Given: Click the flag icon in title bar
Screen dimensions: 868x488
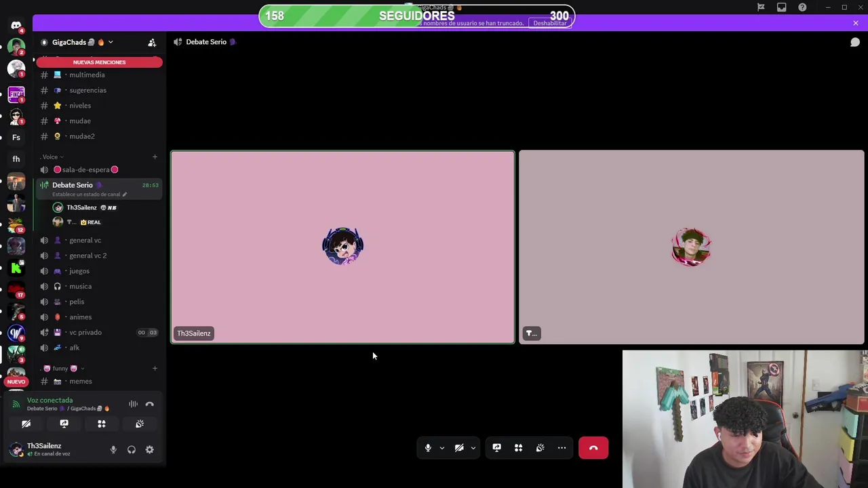Looking at the screenshot, I should click(761, 7).
